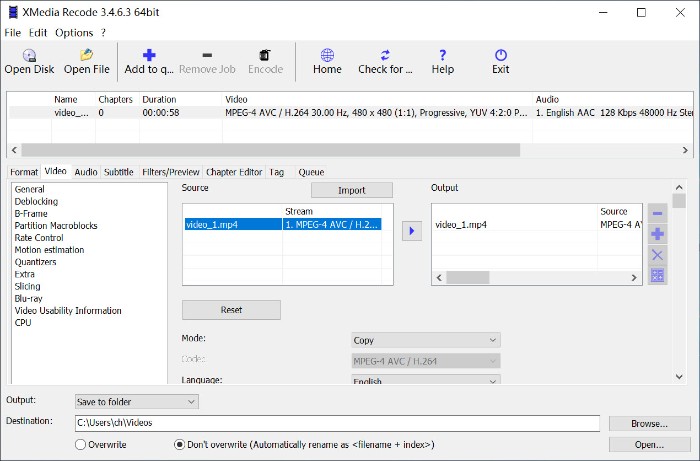Click the settings panel scroll down arrow
Image resolution: width=700 pixels, height=461 pixels.
click(x=679, y=377)
